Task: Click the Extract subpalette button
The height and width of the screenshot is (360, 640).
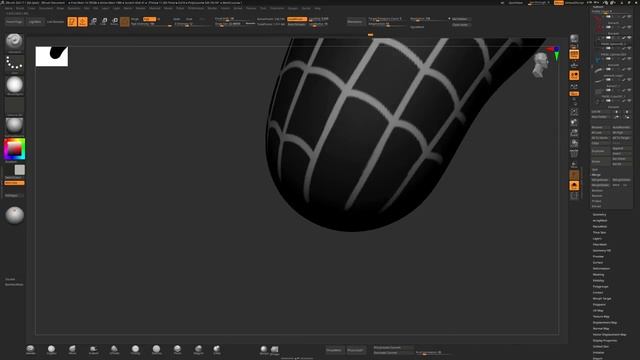Action: (x=596, y=207)
